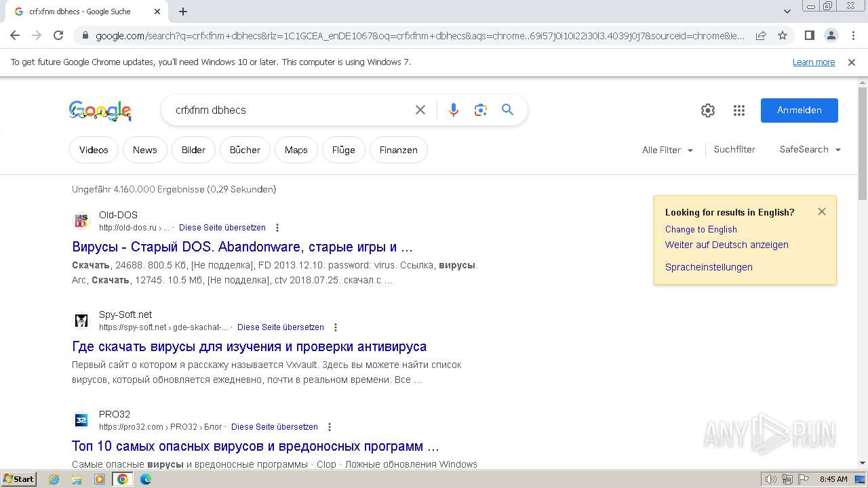Select Chrome in the taskbar
868x488 pixels.
[122, 479]
